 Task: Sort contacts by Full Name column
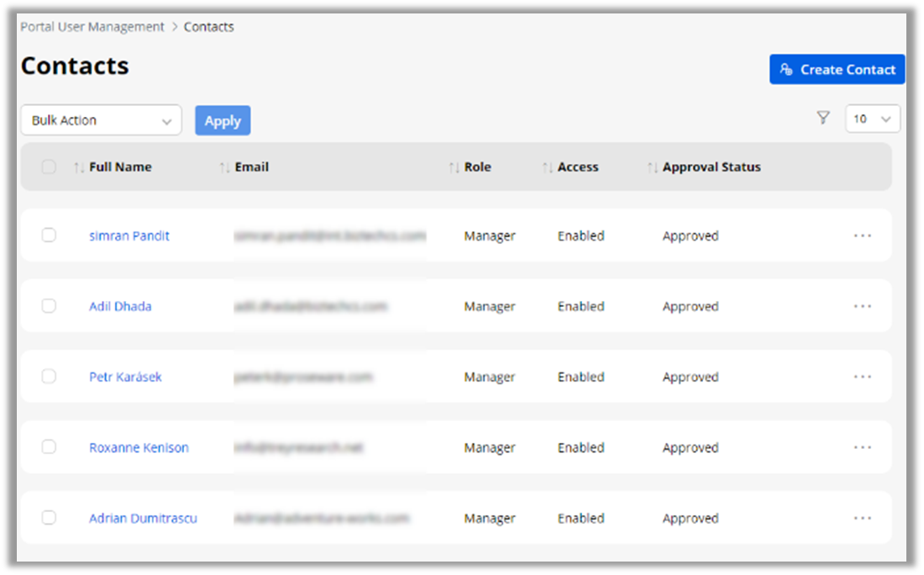(120, 167)
